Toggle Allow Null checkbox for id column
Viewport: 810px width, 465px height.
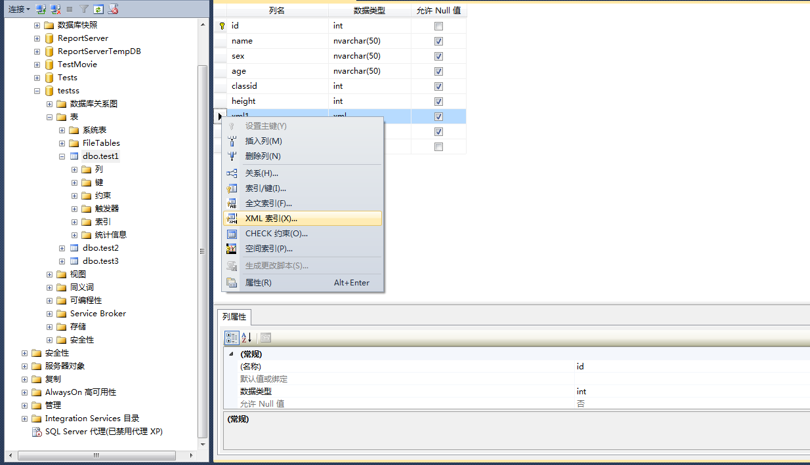tap(439, 26)
